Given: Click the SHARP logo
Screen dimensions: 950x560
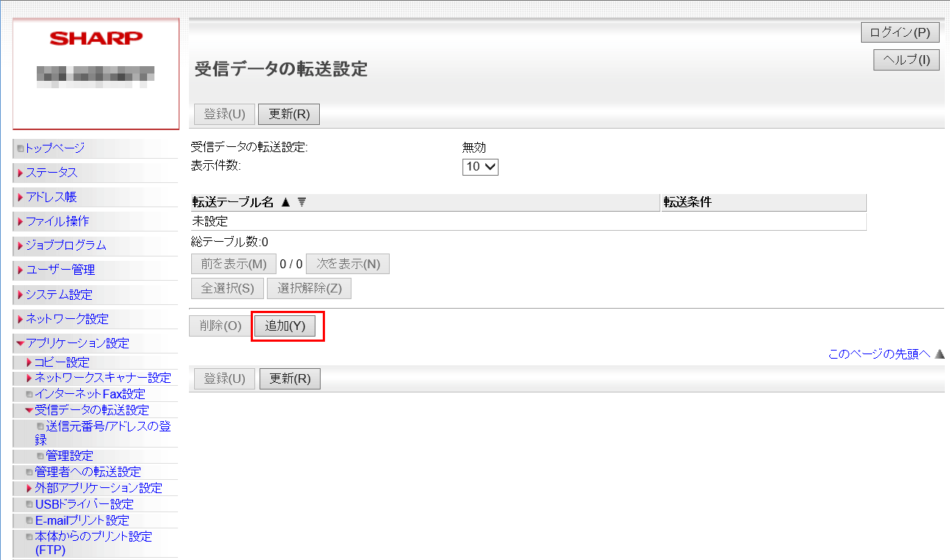Looking at the screenshot, I should pos(96,38).
